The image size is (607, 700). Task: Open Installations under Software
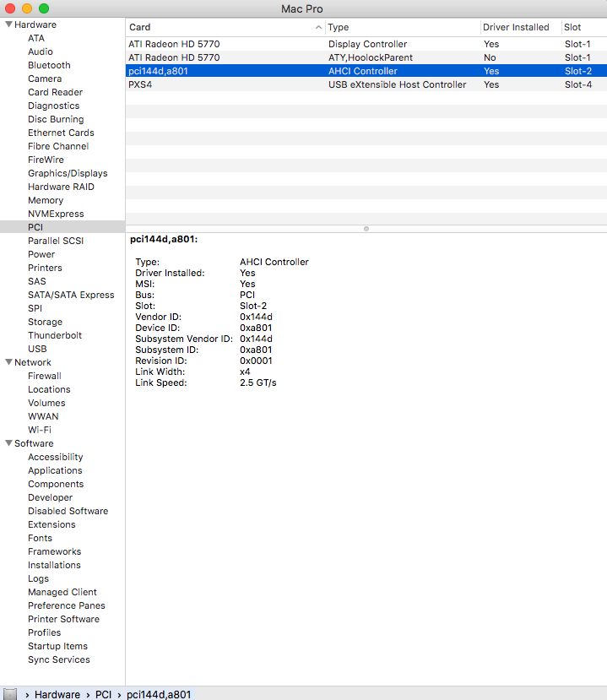[54, 565]
